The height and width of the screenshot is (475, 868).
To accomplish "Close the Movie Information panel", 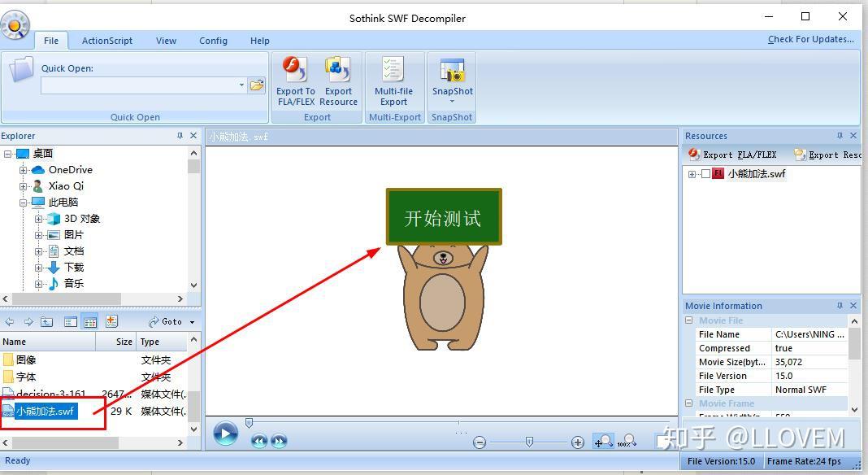I will click(853, 306).
